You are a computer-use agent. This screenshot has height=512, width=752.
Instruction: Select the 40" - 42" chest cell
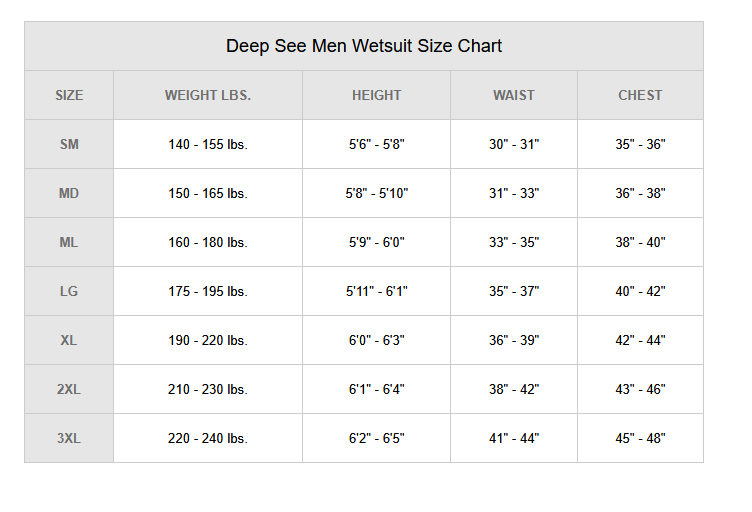point(640,291)
